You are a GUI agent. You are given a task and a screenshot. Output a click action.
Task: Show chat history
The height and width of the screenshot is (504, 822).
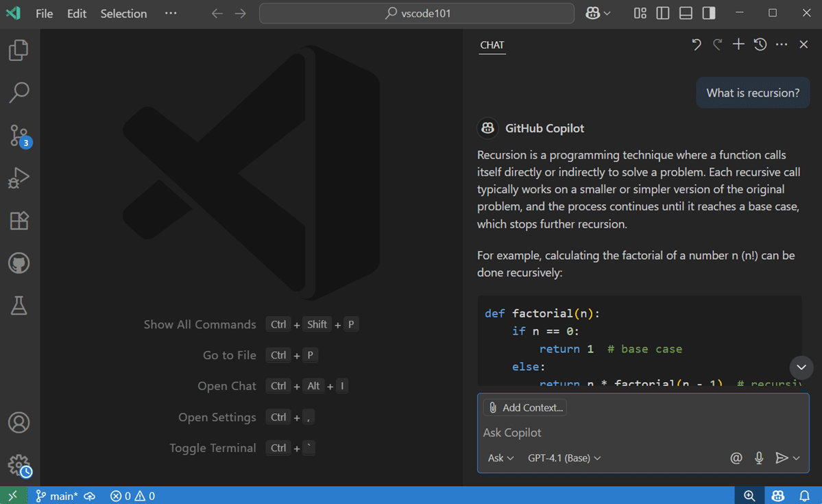(760, 44)
